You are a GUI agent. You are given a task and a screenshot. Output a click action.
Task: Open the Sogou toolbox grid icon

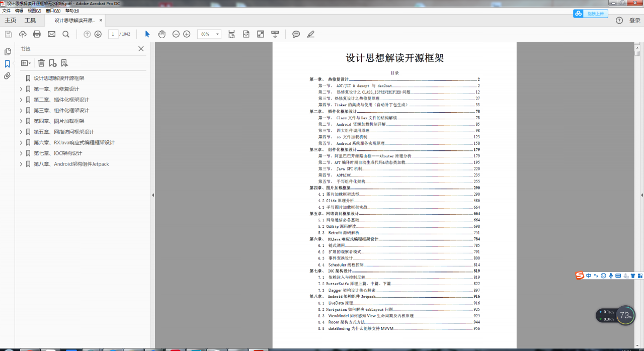[x=640, y=276]
